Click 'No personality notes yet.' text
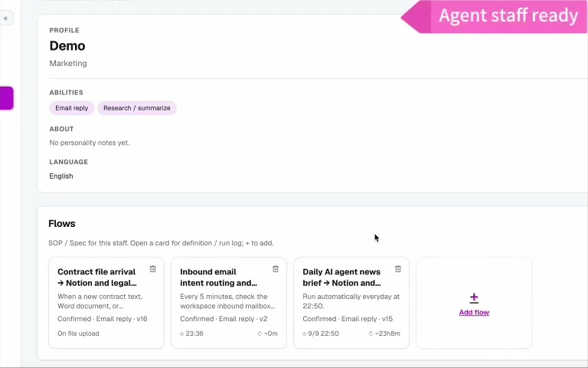 tap(90, 143)
